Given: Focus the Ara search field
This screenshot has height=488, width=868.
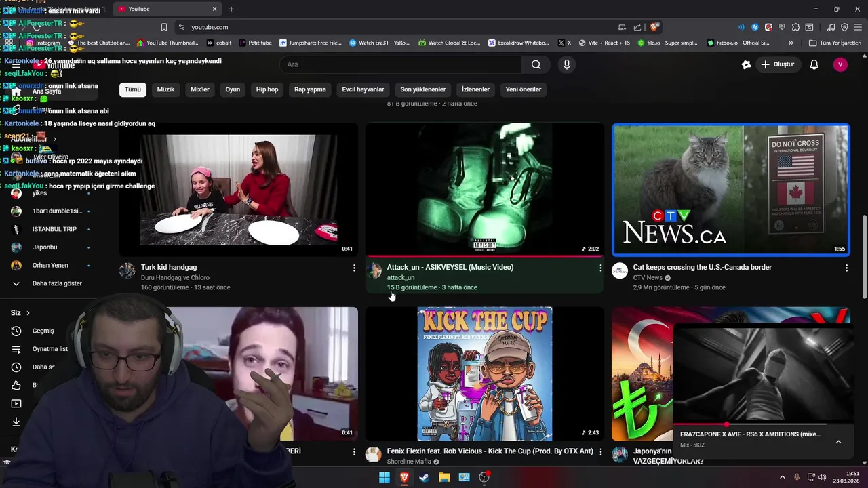Looking at the screenshot, I should pyautogui.click(x=401, y=64).
